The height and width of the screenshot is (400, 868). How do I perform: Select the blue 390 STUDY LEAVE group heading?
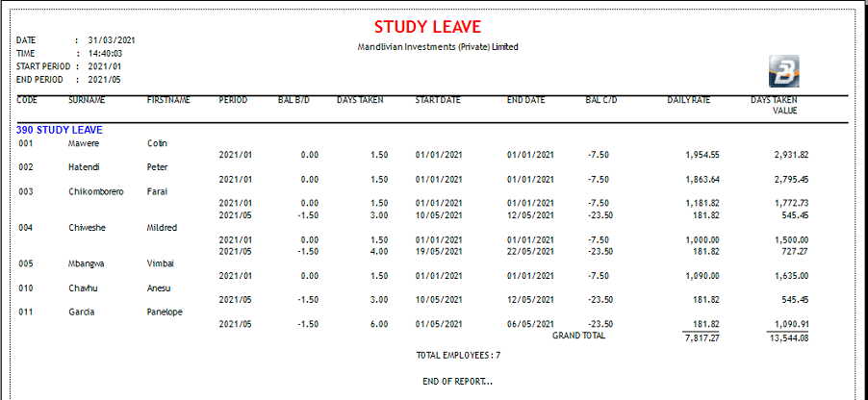pyautogui.click(x=60, y=131)
